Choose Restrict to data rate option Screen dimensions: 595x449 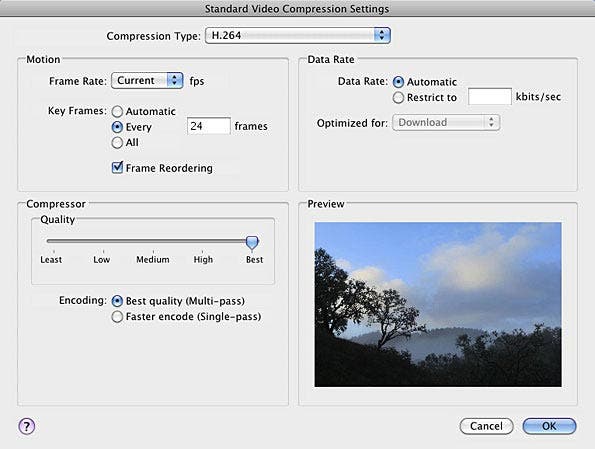(398, 98)
